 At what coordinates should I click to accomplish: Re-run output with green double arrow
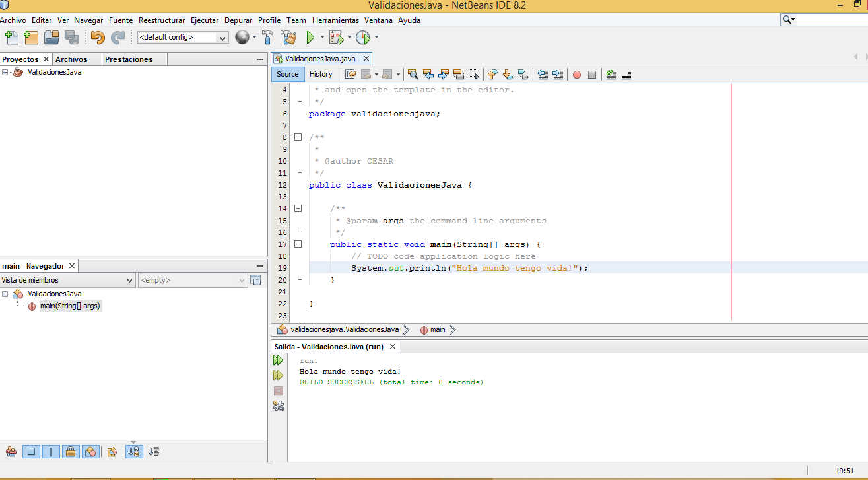click(x=278, y=360)
